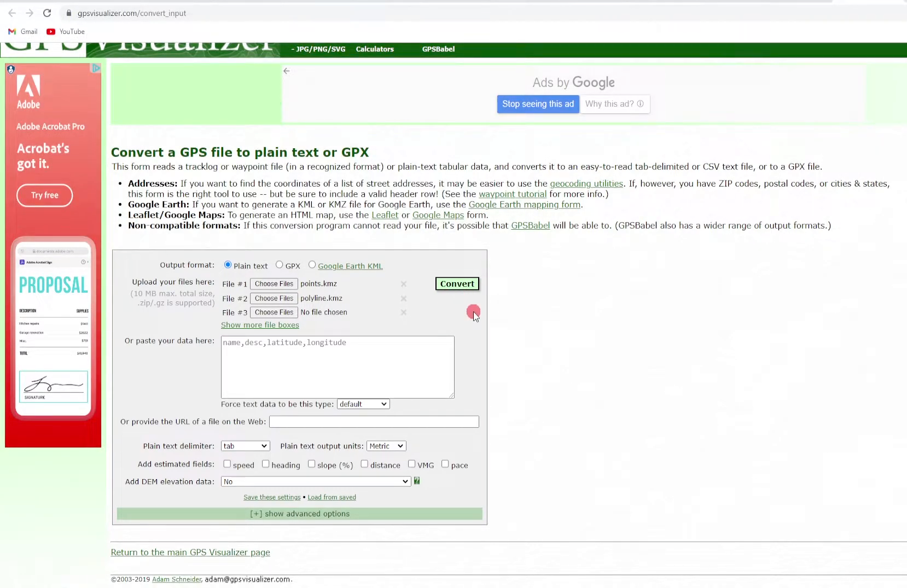The image size is (907, 588).
Task: Click the URL of a file input field
Action: click(x=374, y=422)
